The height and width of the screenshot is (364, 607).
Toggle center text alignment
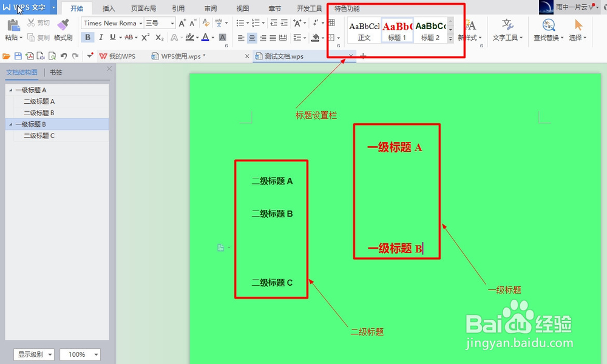point(253,36)
